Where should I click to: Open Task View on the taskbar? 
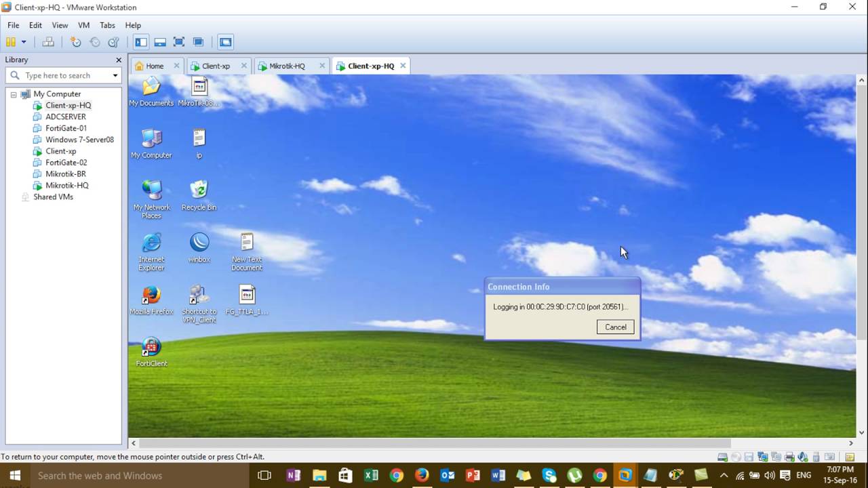pos(264,475)
